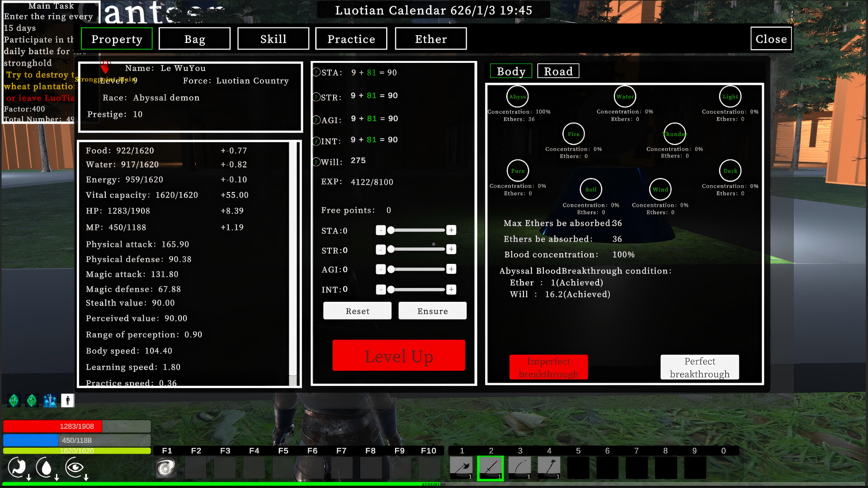Click the Ensure button
Image resolution: width=868 pixels, height=488 pixels.
[x=433, y=311]
